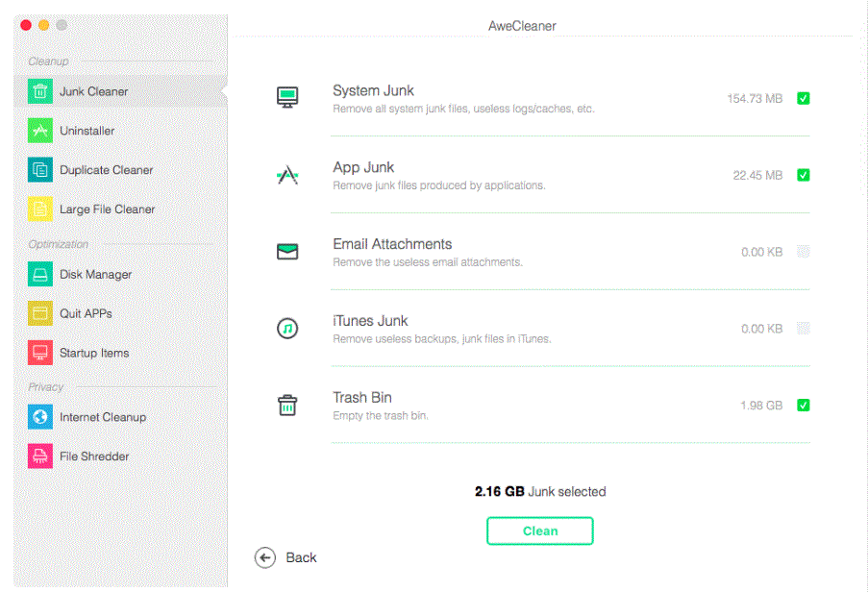The height and width of the screenshot is (592, 868).
Task: Click 'Empty the trash bin.' description
Action: pos(381,416)
